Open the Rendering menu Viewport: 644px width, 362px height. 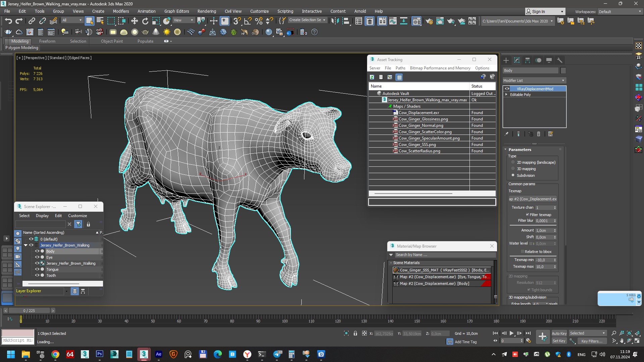206,11
